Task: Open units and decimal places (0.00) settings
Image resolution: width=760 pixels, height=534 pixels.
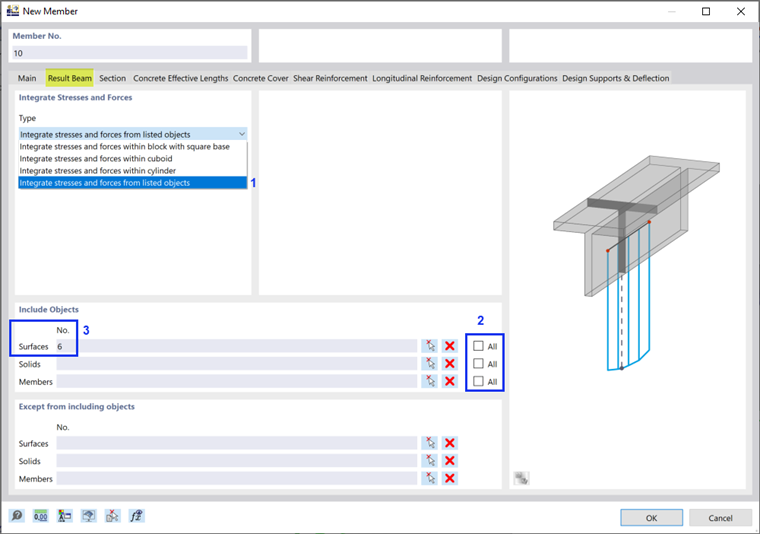Action: pyautogui.click(x=41, y=516)
